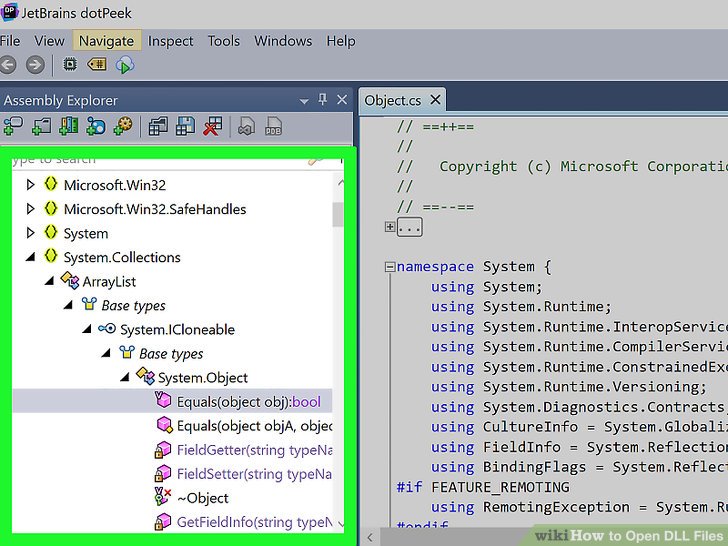728x546 pixels.
Task: Click the PDB generate icon
Action: click(x=273, y=126)
